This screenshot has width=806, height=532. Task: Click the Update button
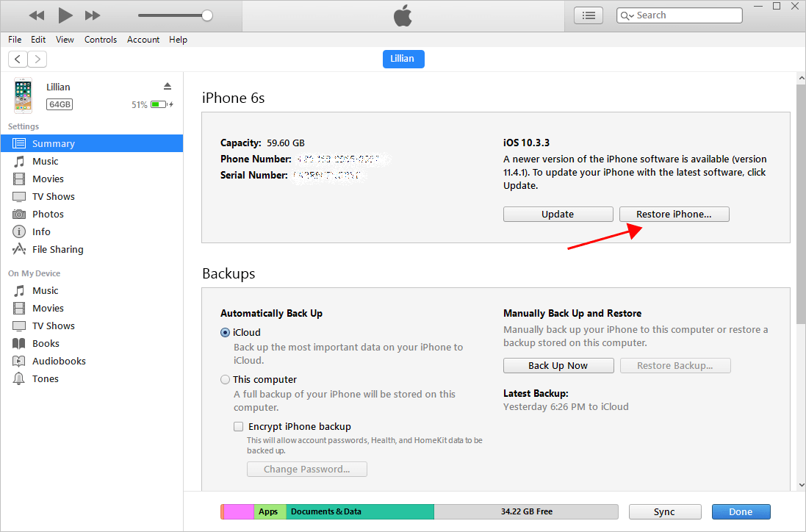(558, 215)
